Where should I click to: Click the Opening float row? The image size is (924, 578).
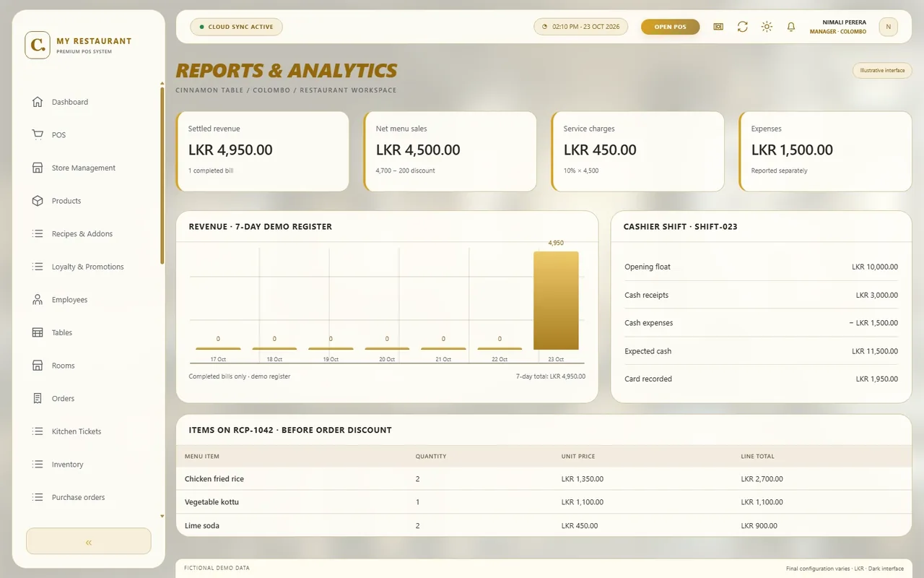click(761, 267)
